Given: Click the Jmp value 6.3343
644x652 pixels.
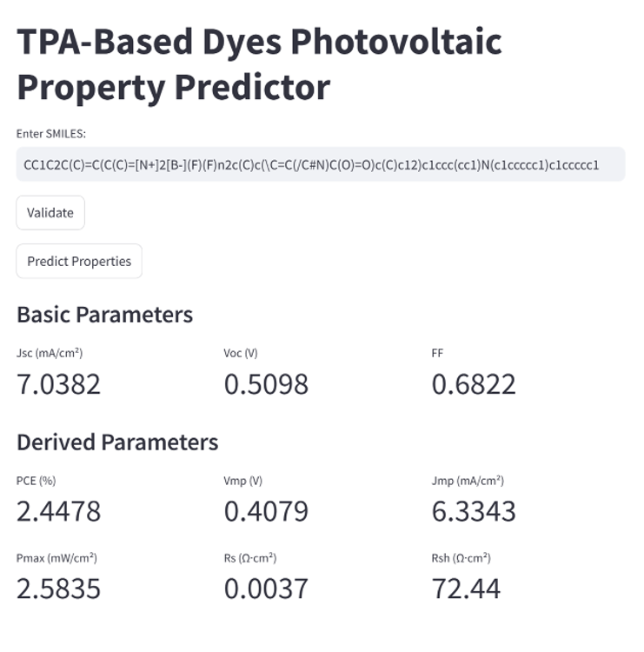Looking at the screenshot, I should point(474,511).
